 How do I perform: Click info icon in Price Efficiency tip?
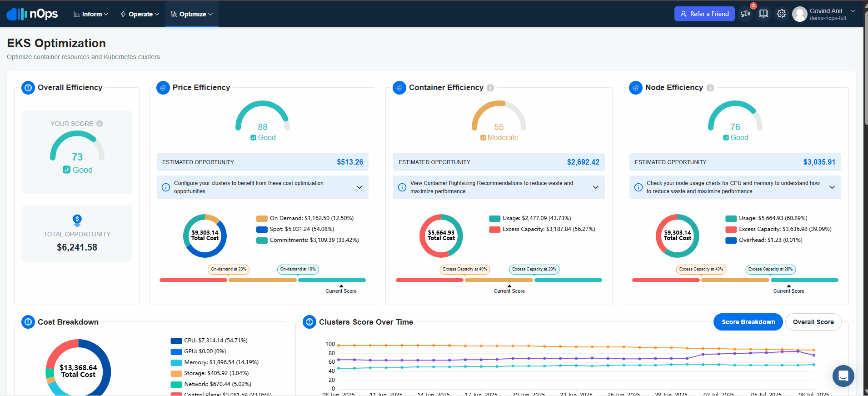(x=166, y=187)
